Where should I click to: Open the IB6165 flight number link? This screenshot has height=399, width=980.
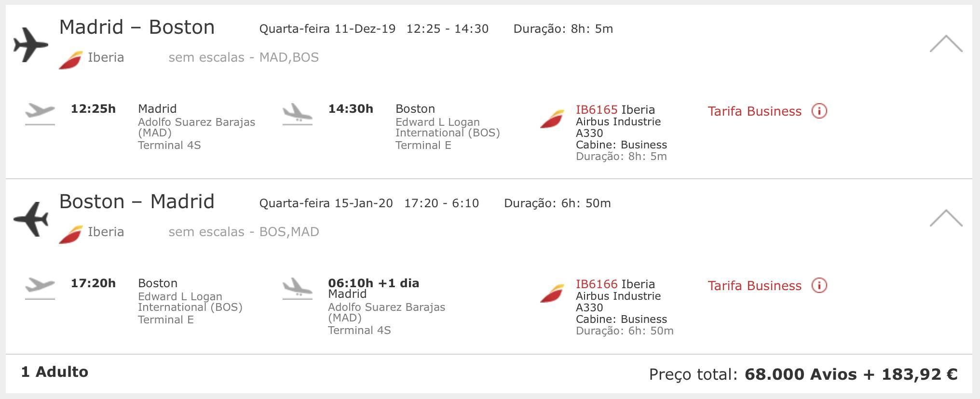click(x=597, y=110)
